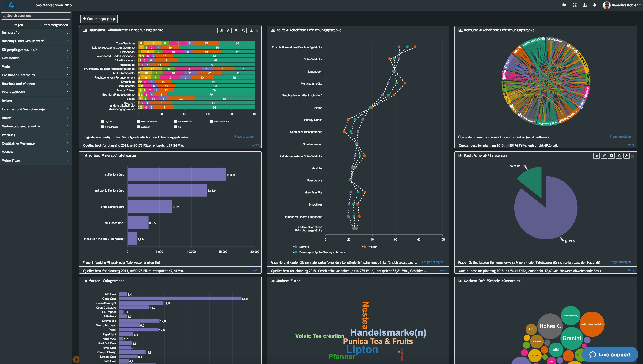The width and height of the screenshot is (643, 364).
Task: Toggle einm./Monat legend checkbox
Action: pyautogui.click(x=102, y=127)
